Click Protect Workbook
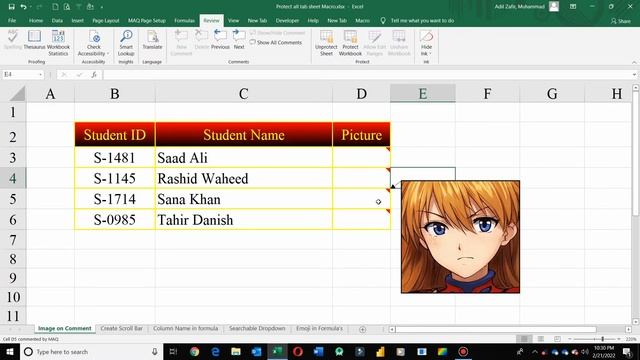This screenshot has width=640, height=360. click(x=350, y=42)
